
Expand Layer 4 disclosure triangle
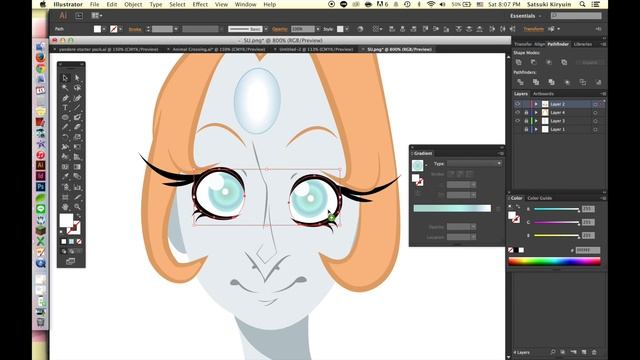point(536,112)
